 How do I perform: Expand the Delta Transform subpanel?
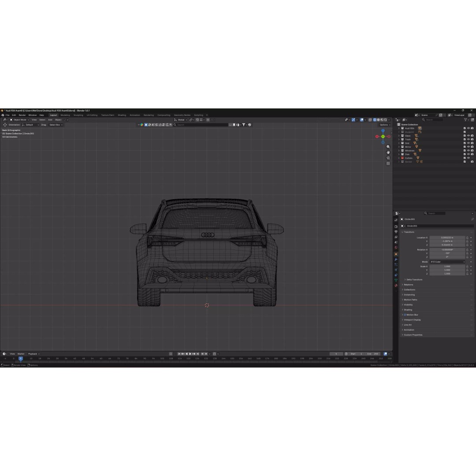point(413,279)
